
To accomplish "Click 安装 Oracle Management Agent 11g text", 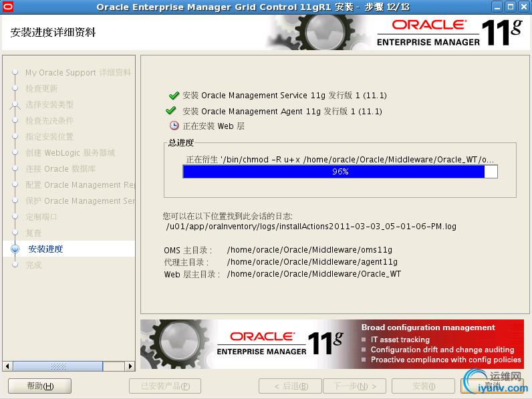I will click(282, 112).
